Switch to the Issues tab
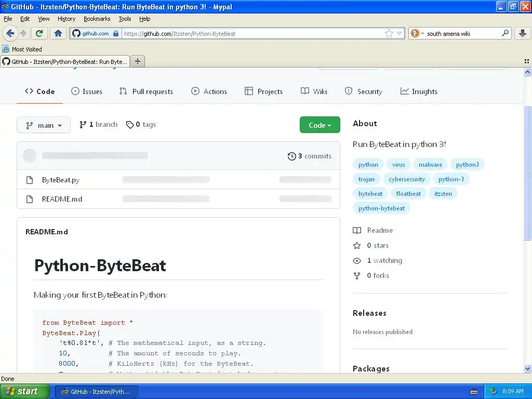Screen dimensions: 532x399 tap(87, 91)
